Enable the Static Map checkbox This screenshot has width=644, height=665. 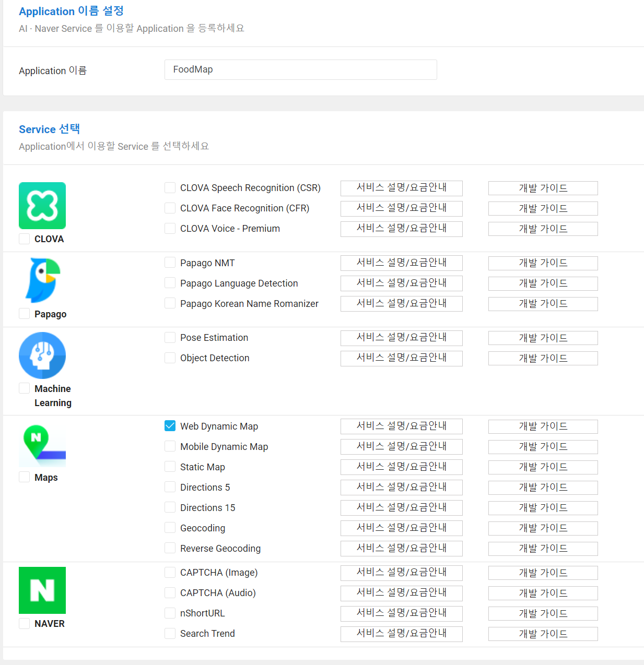170,467
